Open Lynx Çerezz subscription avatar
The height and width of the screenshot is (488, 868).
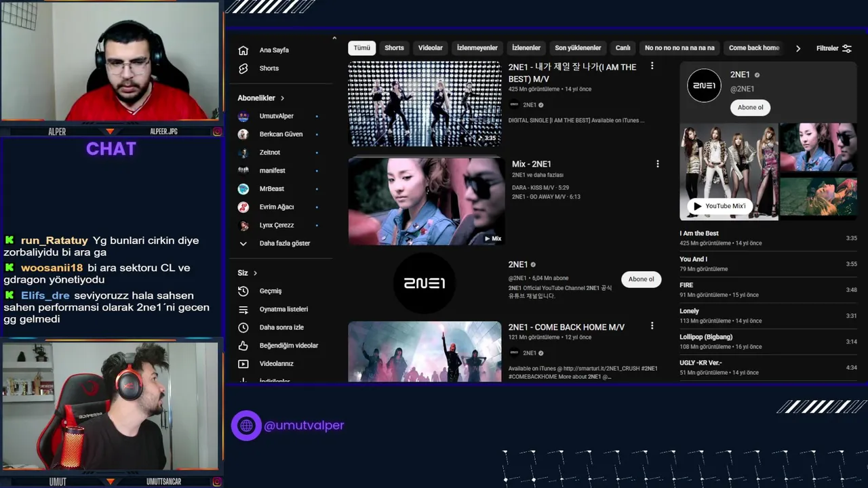point(243,225)
